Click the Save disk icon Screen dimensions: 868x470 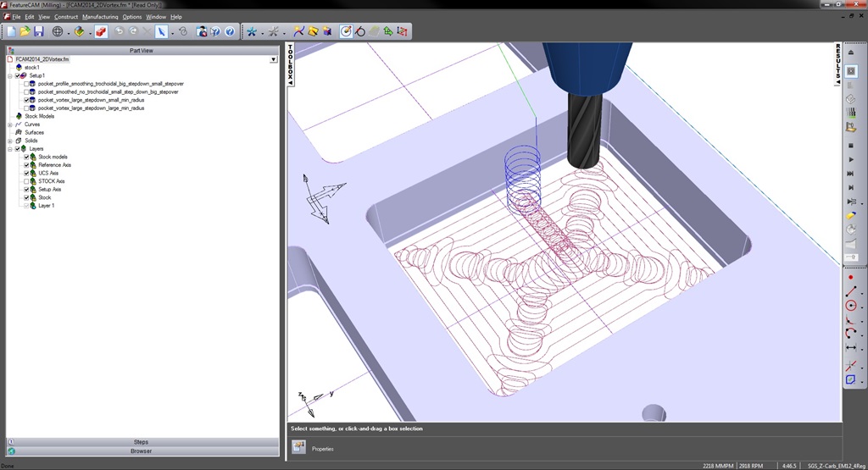(38, 31)
